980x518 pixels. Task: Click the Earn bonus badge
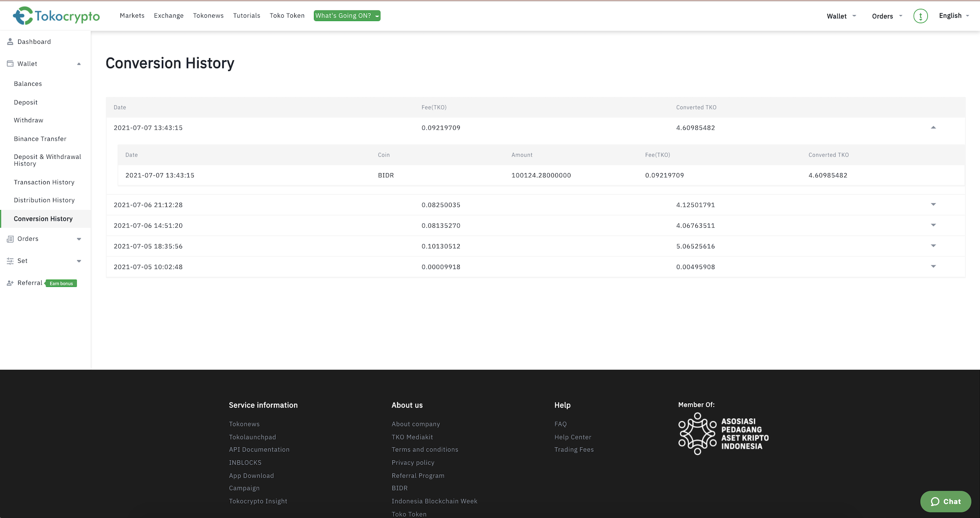pyautogui.click(x=61, y=283)
